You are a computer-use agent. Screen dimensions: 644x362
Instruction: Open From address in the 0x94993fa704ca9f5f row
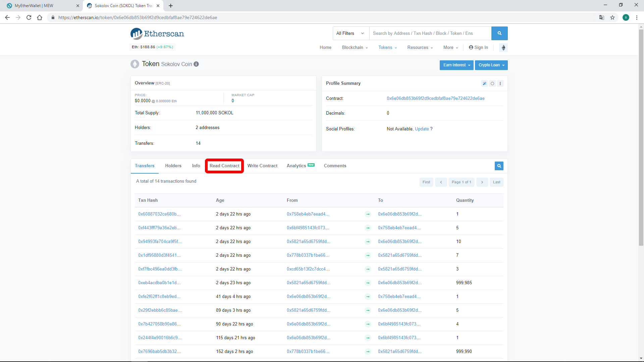point(309,242)
